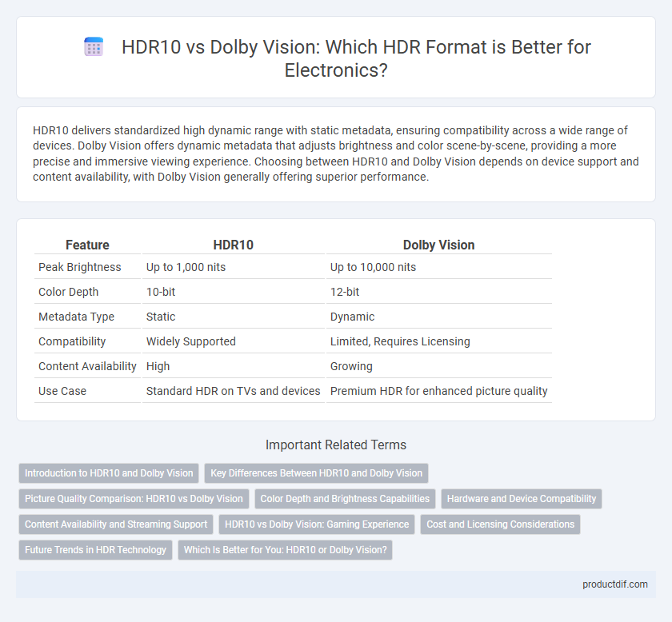
Task: Select 'HDR10 vs Dolby Vision: Gaming Experience'
Action: (317, 524)
